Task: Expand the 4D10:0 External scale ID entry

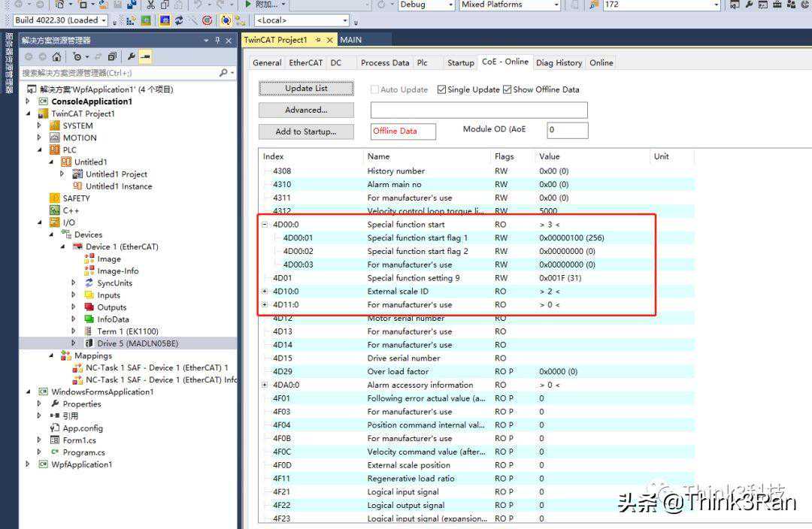Action: coord(265,292)
